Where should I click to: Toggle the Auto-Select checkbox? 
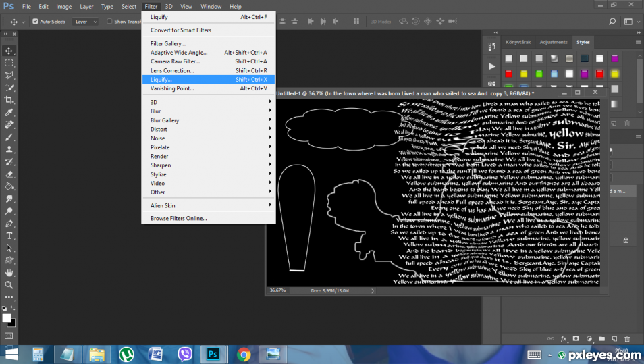point(35,22)
